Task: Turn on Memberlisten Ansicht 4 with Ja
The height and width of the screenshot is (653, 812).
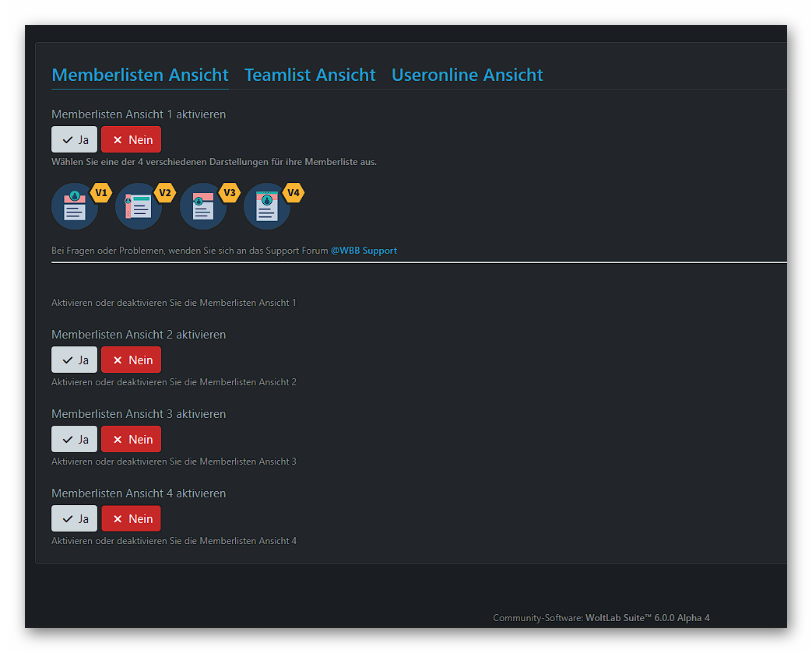Action: tap(75, 519)
